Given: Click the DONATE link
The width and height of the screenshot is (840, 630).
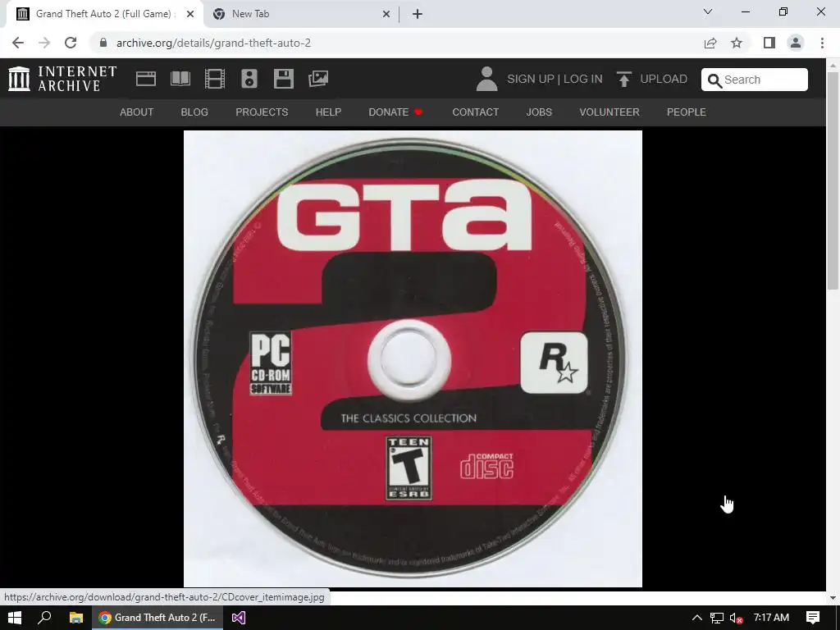Looking at the screenshot, I should click(396, 112).
